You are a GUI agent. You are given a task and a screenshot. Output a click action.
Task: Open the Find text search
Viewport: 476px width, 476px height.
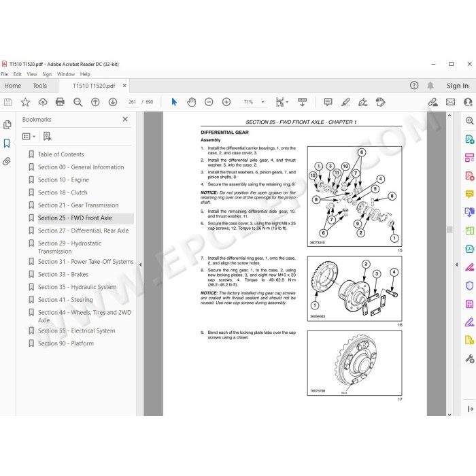pos(78,102)
